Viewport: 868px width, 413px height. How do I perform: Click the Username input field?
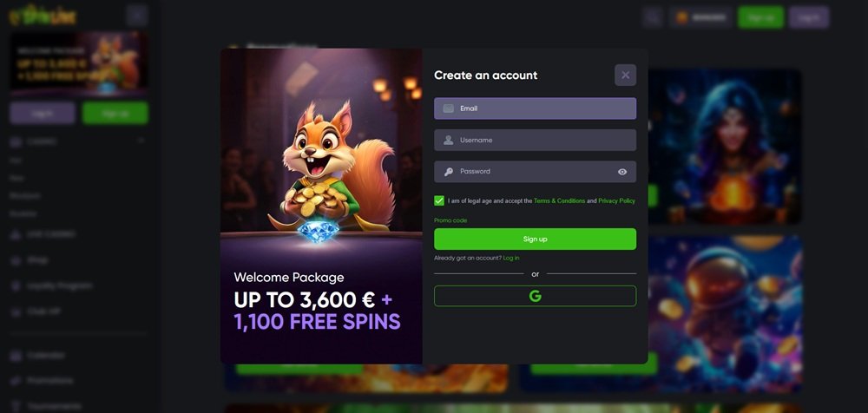pyautogui.click(x=535, y=140)
